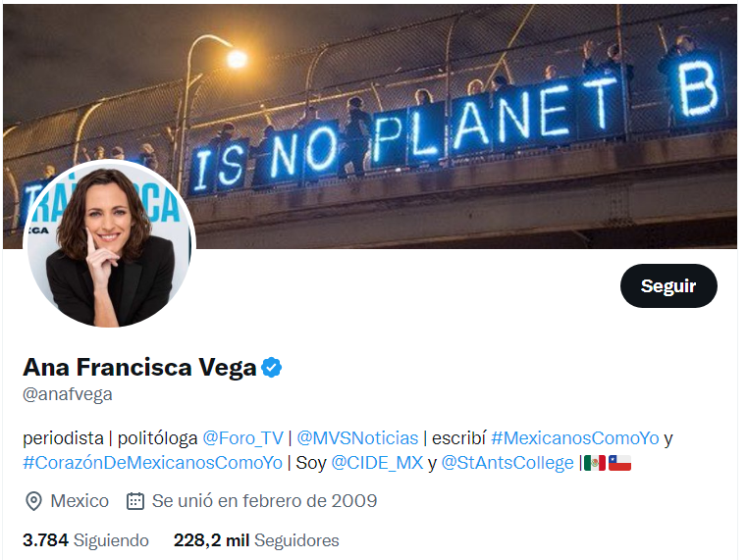Click the @anafvega handle text
The width and height of the screenshot is (747, 560).
pyautogui.click(x=68, y=394)
